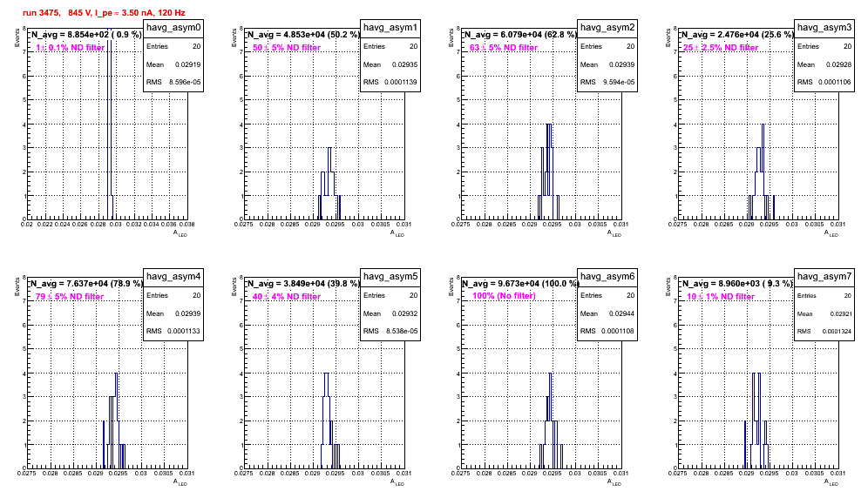868x498 pixels.
Task: Click the 10± 1% ND filter label
Action: 721,297
